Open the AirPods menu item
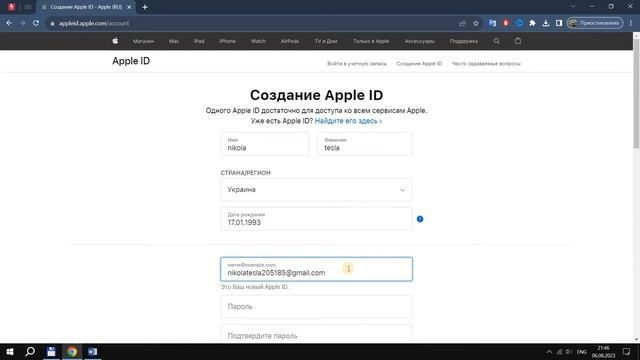 [290, 41]
